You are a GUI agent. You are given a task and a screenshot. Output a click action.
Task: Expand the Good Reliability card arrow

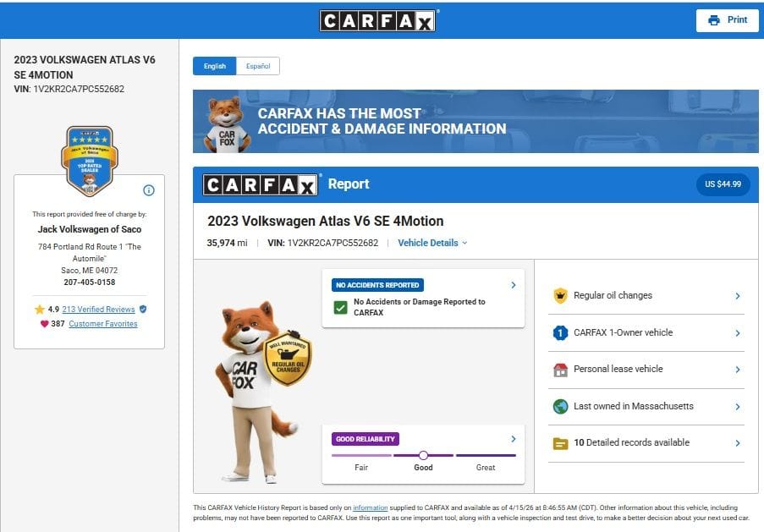pyautogui.click(x=513, y=439)
